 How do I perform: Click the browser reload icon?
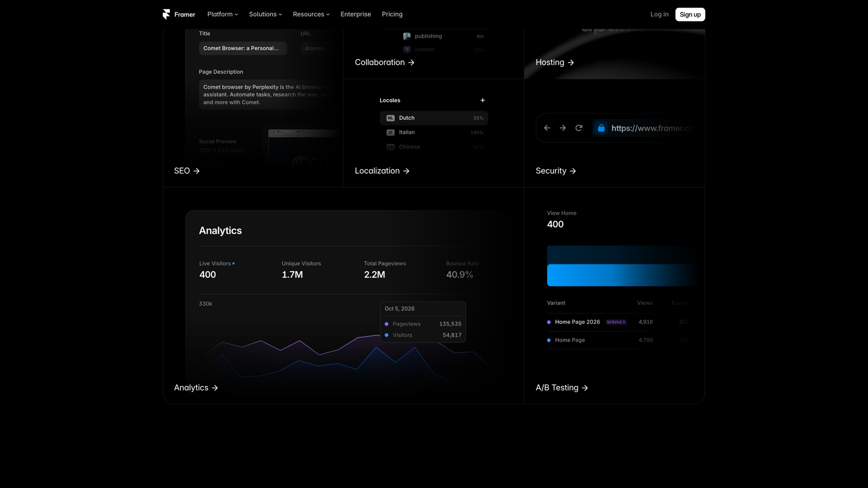coord(579,128)
